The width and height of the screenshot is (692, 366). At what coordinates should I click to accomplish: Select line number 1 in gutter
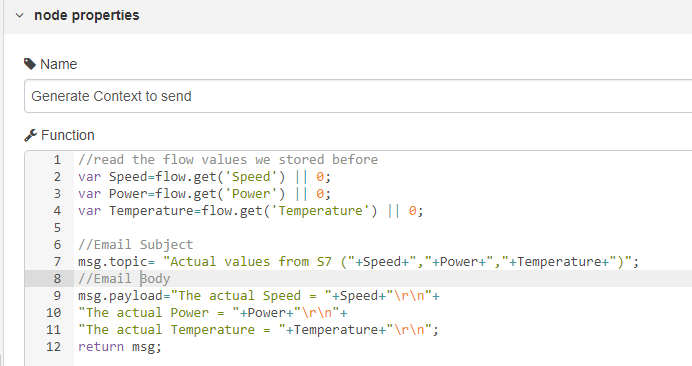click(57, 159)
